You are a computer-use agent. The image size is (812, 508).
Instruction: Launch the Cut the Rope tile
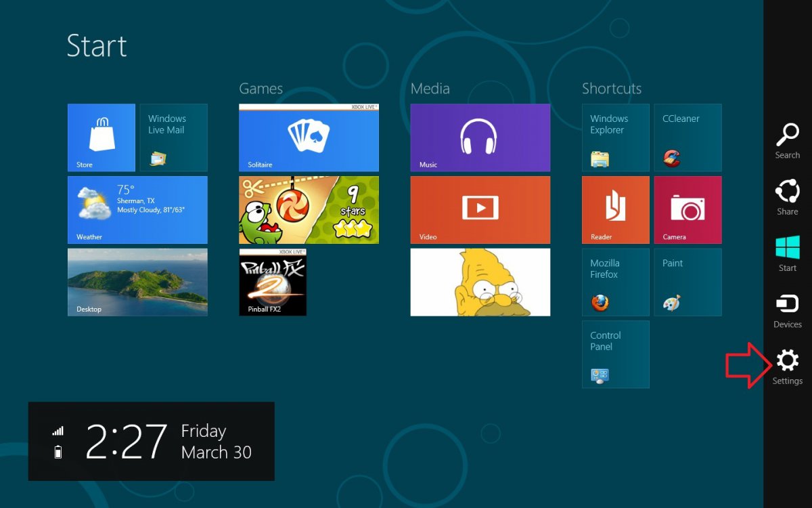tap(309, 210)
